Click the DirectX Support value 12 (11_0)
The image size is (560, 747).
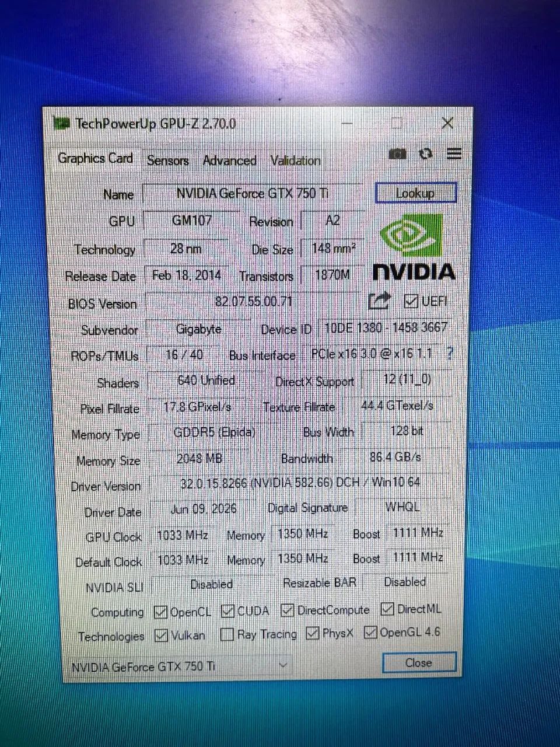point(407,379)
